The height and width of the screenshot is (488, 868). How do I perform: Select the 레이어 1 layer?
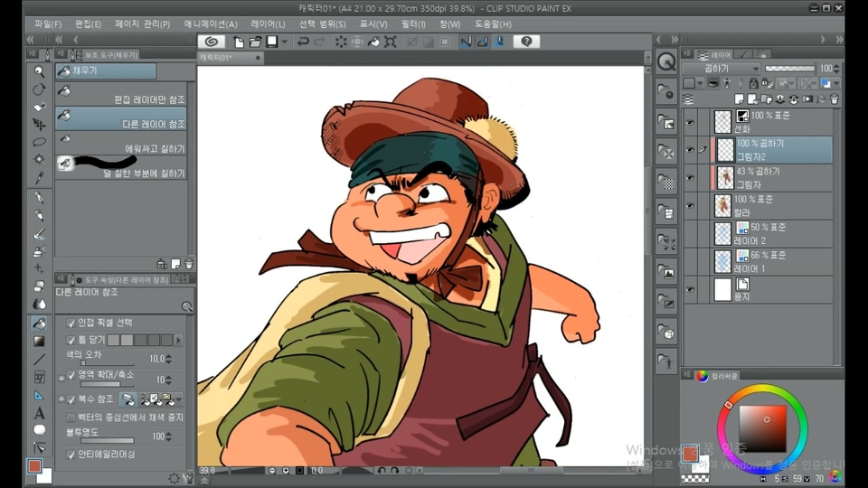tap(771, 262)
